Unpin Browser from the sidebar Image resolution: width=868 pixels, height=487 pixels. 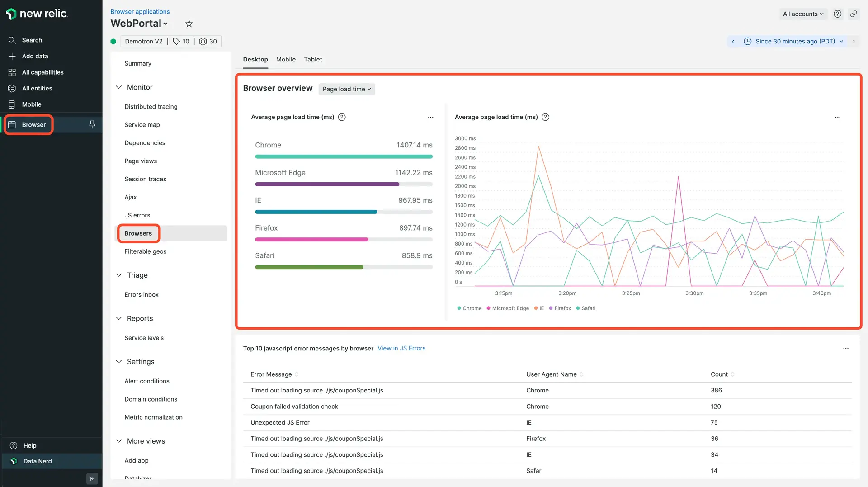coord(92,124)
